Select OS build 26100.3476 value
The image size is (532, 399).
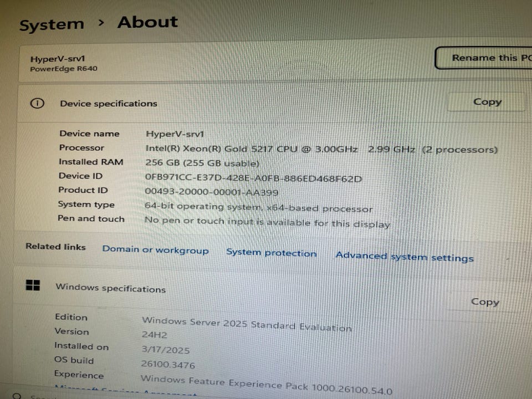pyautogui.click(x=168, y=365)
